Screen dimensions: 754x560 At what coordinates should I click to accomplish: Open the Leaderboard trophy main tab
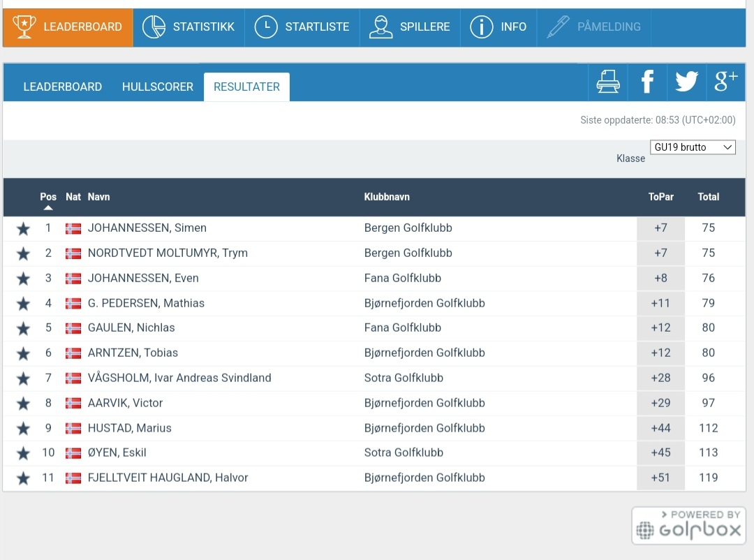(x=68, y=27)
